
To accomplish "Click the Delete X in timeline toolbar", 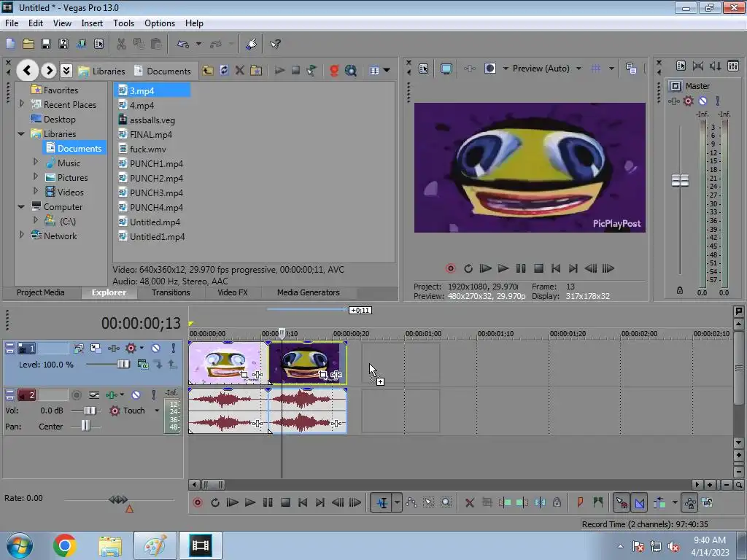I will pos(469,502).
